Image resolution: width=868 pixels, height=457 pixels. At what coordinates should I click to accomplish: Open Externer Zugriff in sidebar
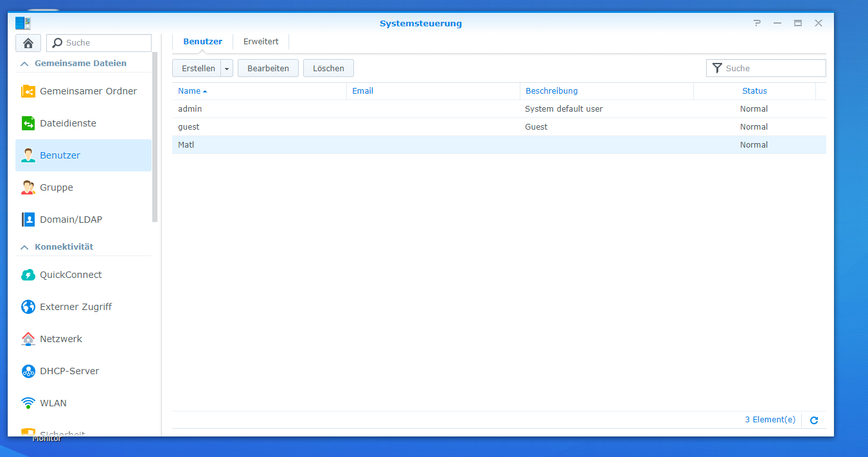click(84, 307)
